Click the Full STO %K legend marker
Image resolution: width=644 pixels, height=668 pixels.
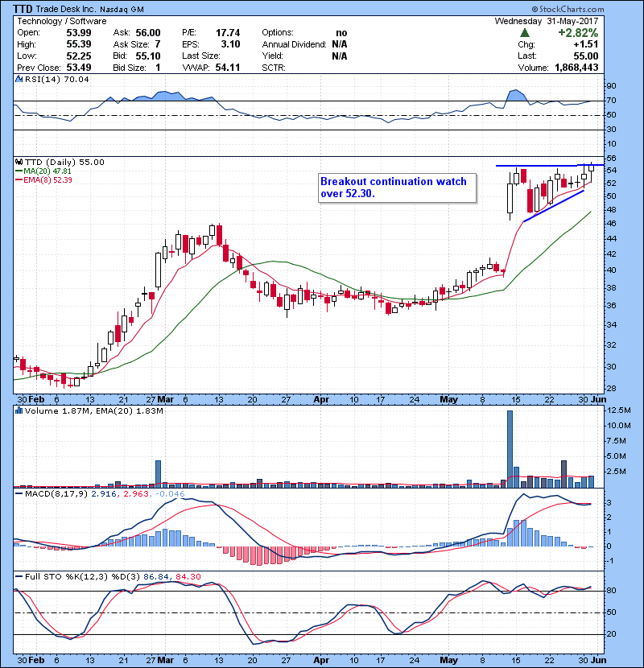click(19, 575)
